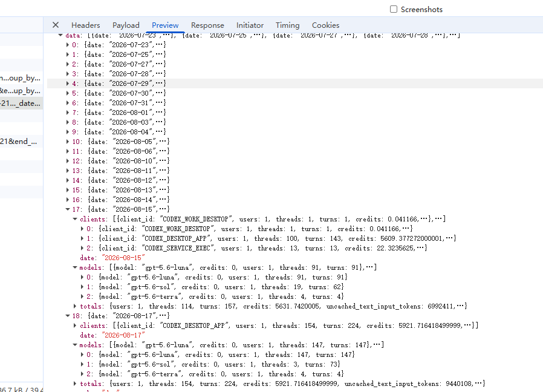Open the Headers tab

[85, 25]
